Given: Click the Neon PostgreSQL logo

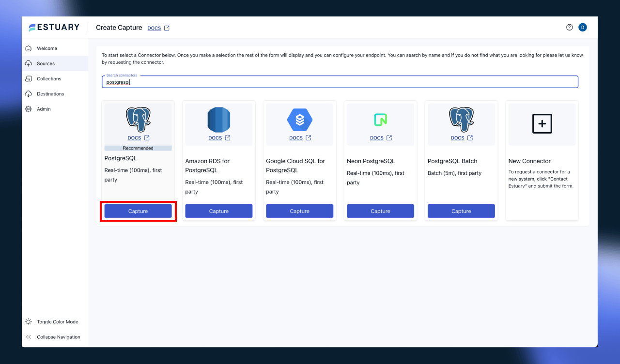Looking at the screenshot, I should pos(381,120).
